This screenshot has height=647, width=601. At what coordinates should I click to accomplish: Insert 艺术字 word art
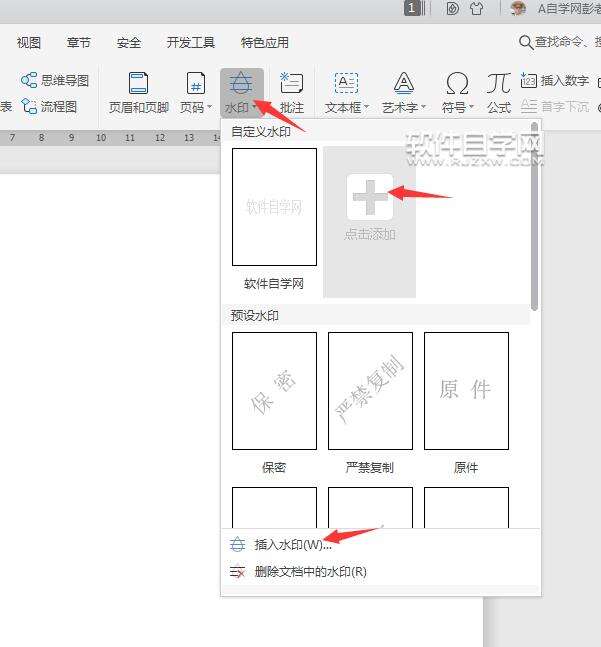[x=403, y=93]
